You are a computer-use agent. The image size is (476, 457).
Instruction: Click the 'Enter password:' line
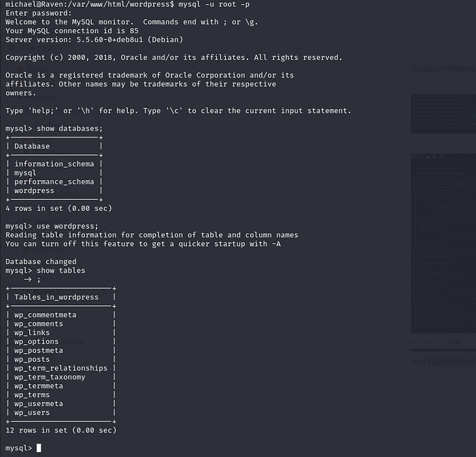pos(38,13)
